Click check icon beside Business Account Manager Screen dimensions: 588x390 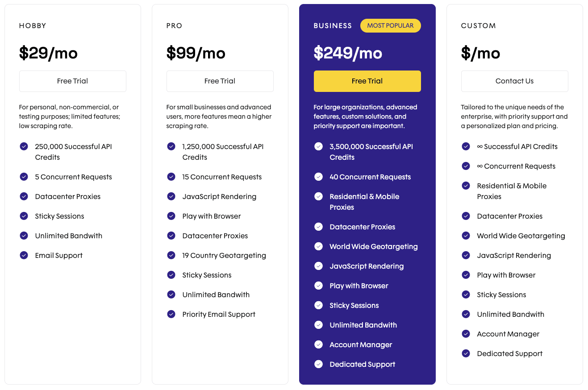[x=318, y=344]
